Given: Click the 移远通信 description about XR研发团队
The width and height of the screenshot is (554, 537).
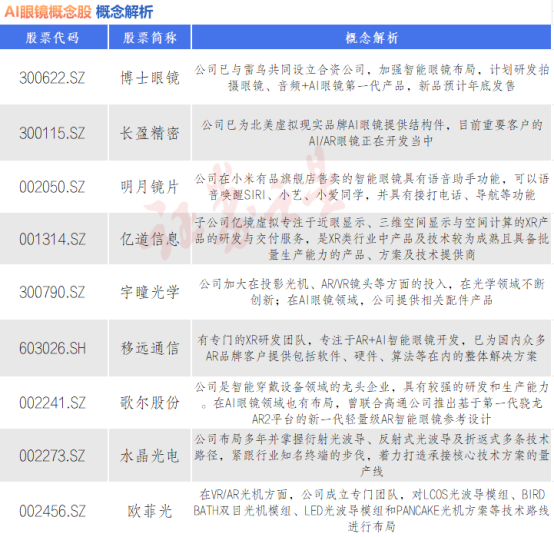Looking at the screenshot, I should (371, 348).
